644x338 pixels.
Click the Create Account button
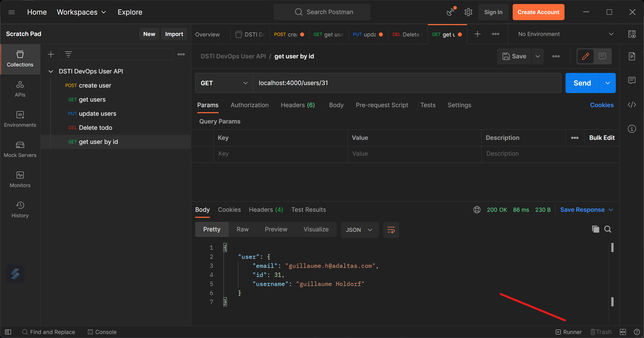click(x=538, y=12)
